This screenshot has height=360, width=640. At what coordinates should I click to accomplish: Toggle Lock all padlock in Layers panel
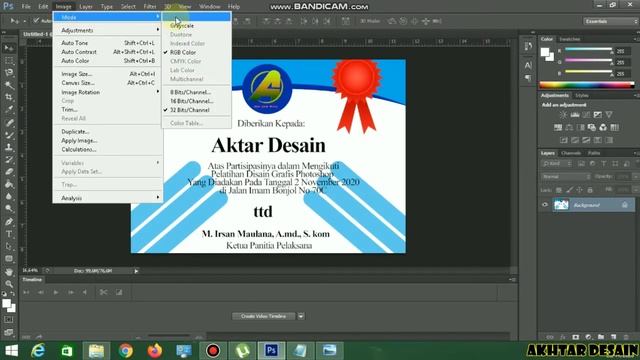click(x=590, y=190)
